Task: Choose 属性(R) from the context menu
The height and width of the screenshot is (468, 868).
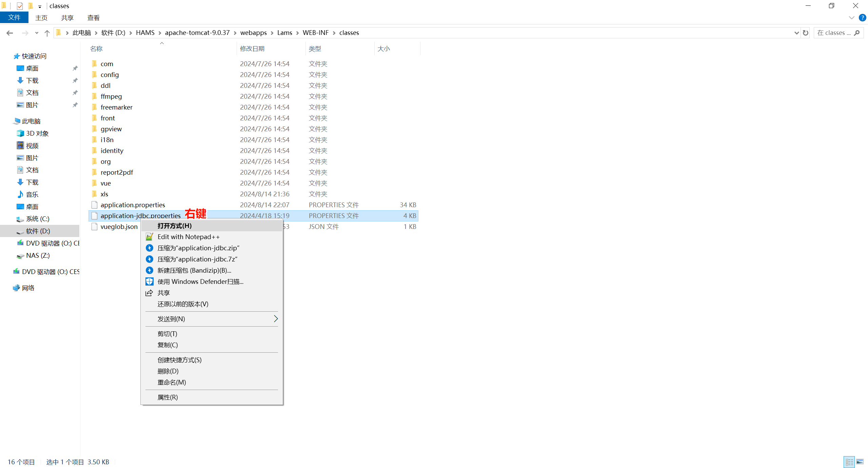Action: [167, 397]
